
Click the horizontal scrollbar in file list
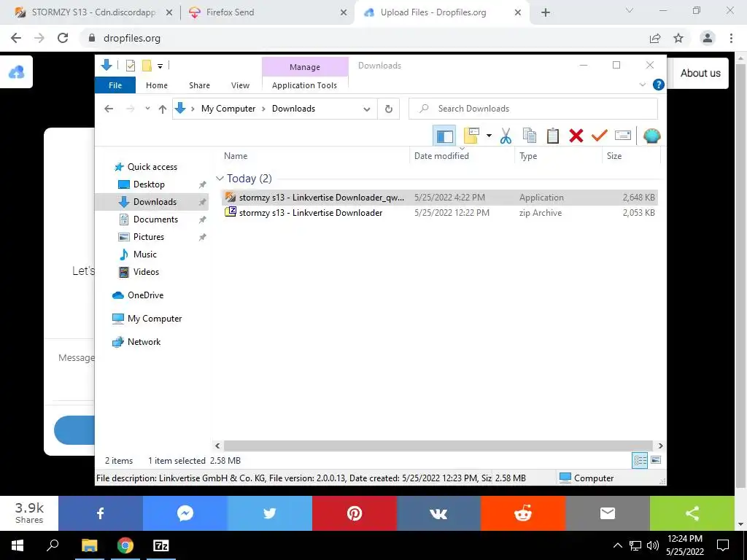coord(438,446)
